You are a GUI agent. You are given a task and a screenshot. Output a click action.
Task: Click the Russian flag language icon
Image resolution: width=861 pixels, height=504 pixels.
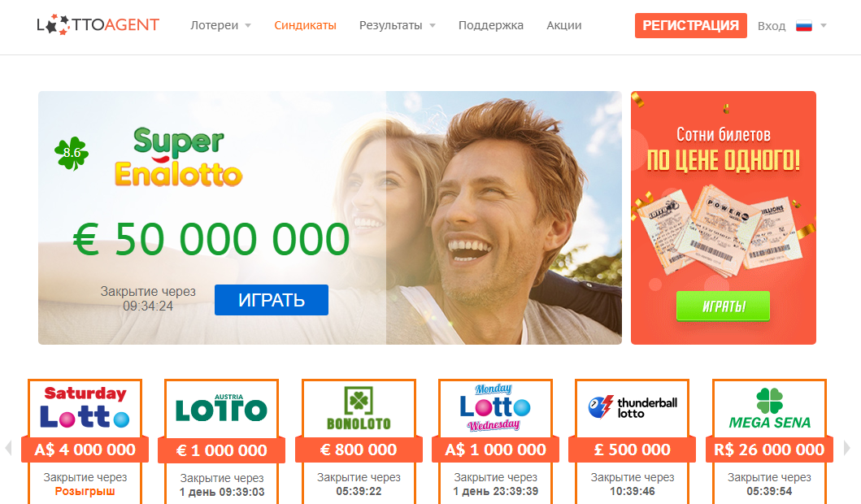(804, 26)
